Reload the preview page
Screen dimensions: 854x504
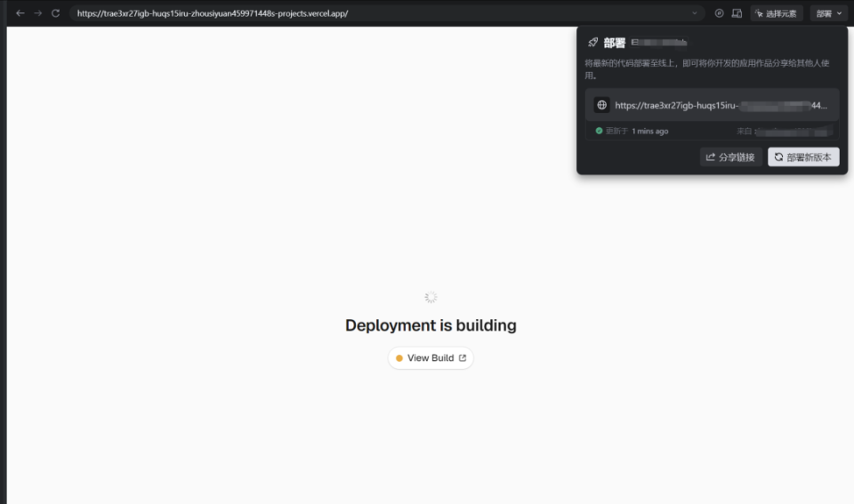click(55, 13)
